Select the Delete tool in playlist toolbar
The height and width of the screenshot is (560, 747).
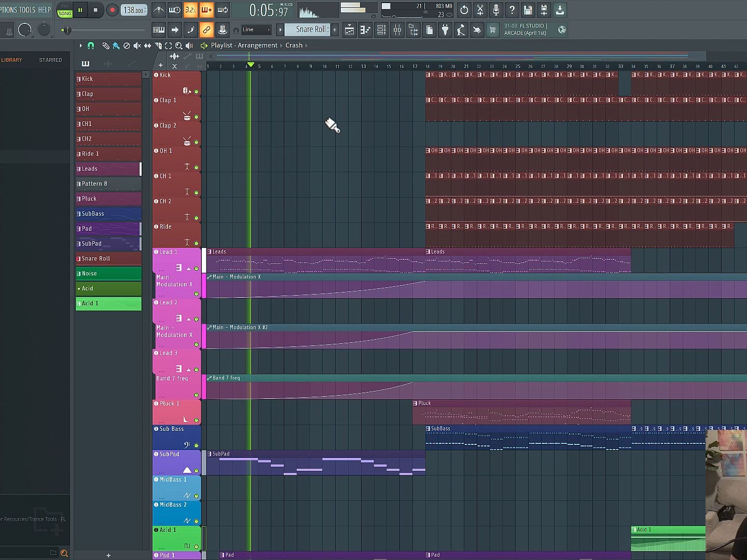pyautogui.click(x=127, y=46)
